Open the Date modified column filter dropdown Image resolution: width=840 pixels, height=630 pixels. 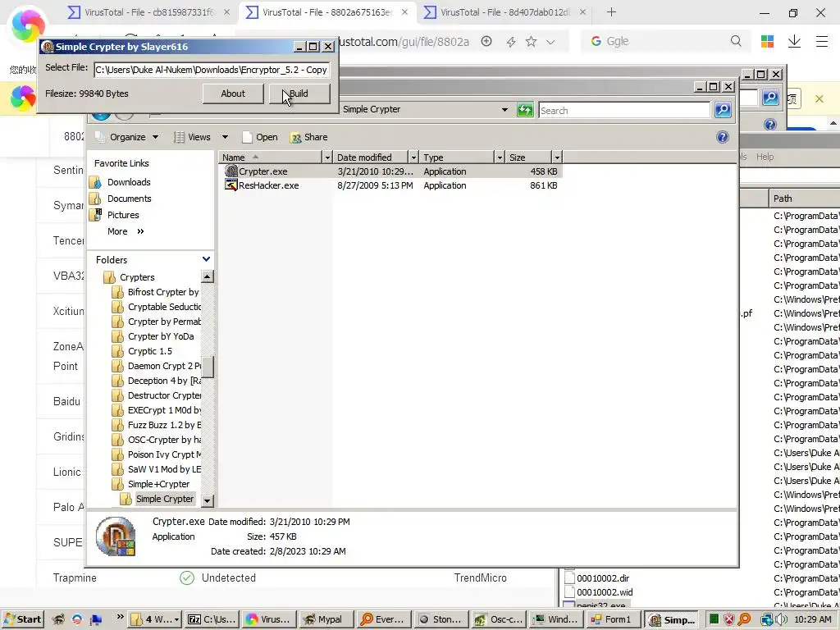click(413, 157)
